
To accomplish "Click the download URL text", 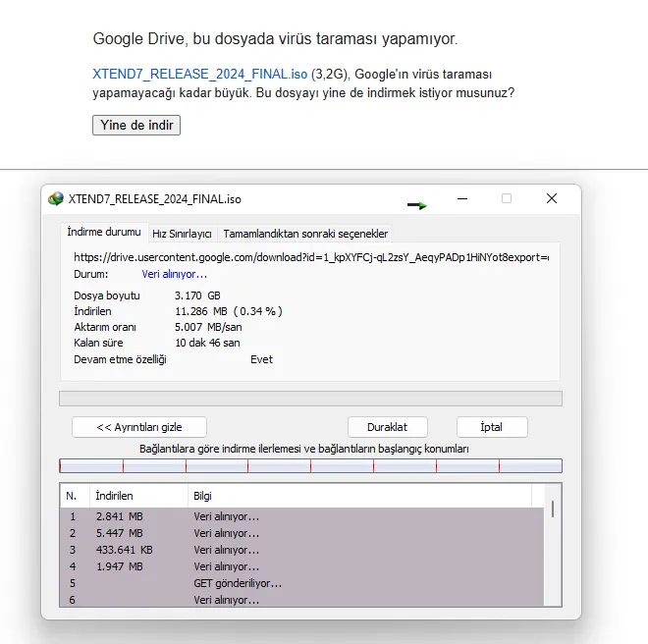I will coord(311,257).
